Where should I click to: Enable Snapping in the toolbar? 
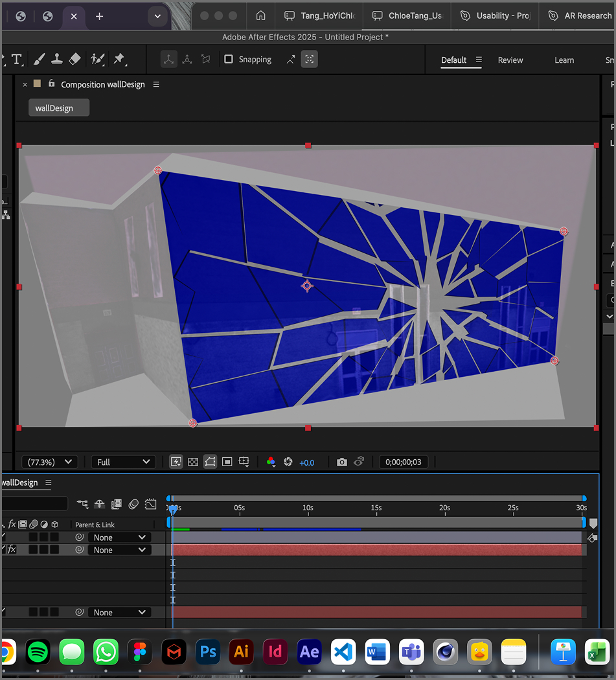[x=228, y=60]
